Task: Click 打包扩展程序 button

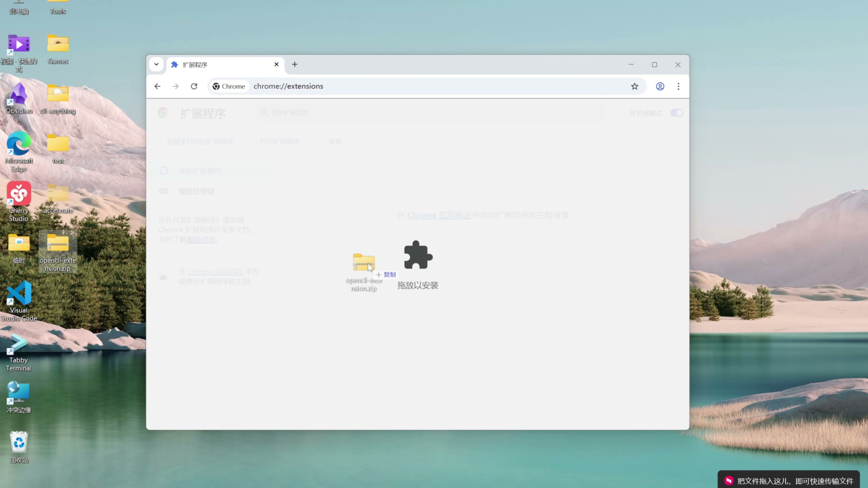Action: pos(280,142)
